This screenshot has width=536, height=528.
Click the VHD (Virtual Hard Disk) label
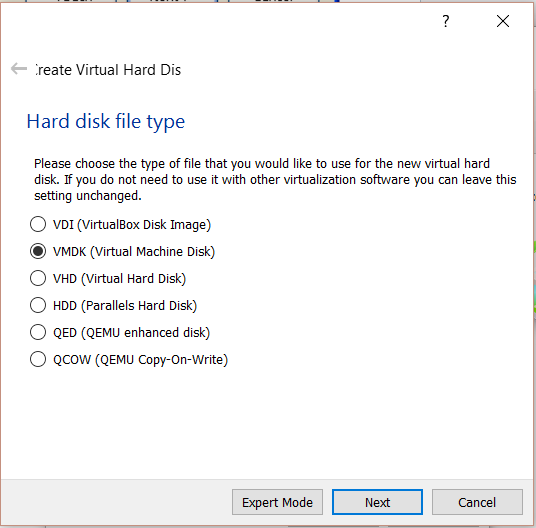[119, 279]
